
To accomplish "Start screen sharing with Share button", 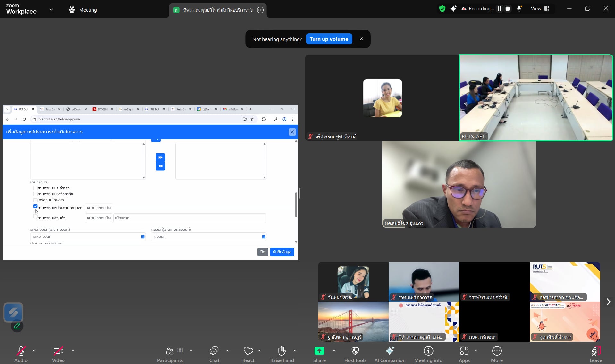I will pyautogui.click(x=319, y=354).
